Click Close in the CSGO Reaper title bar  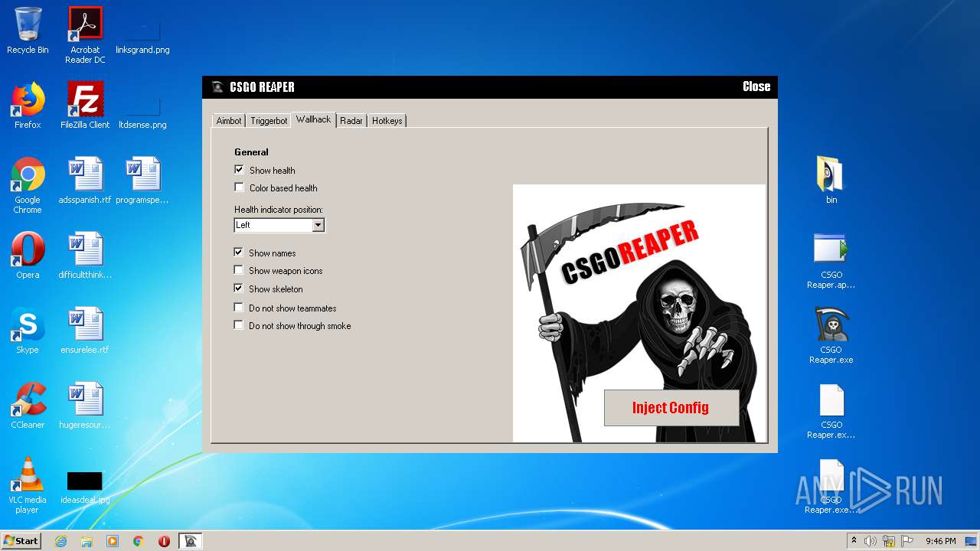point(756,86)
